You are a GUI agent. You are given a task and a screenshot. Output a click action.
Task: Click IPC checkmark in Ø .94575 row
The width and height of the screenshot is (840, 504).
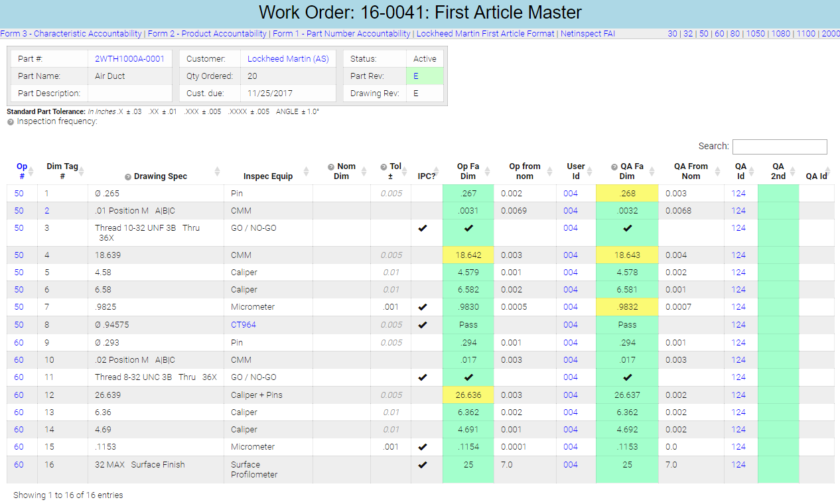(x=423, y=325)
